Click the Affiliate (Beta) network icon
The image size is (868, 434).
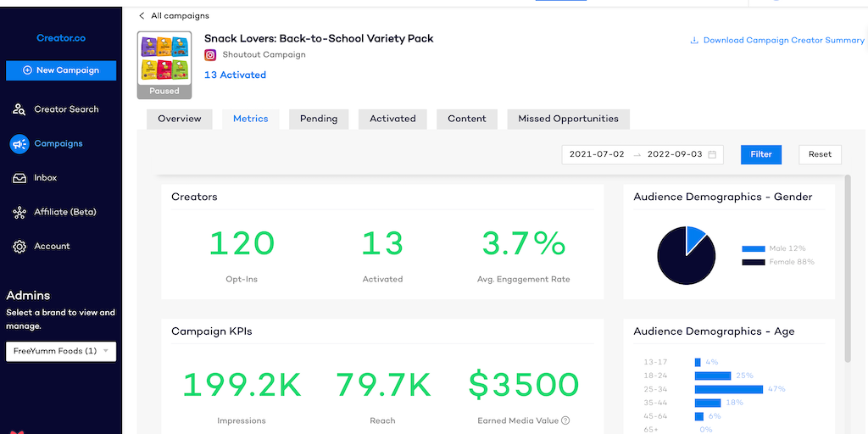click(19, 212)
